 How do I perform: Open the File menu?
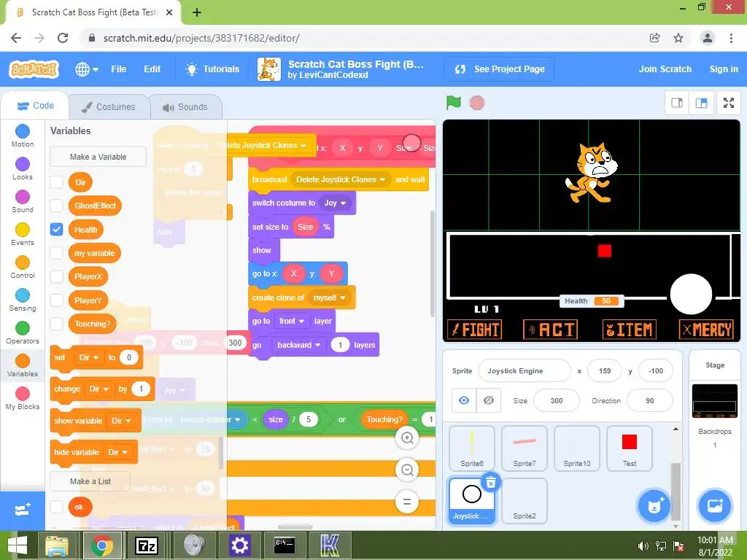(x=119, y=69)
